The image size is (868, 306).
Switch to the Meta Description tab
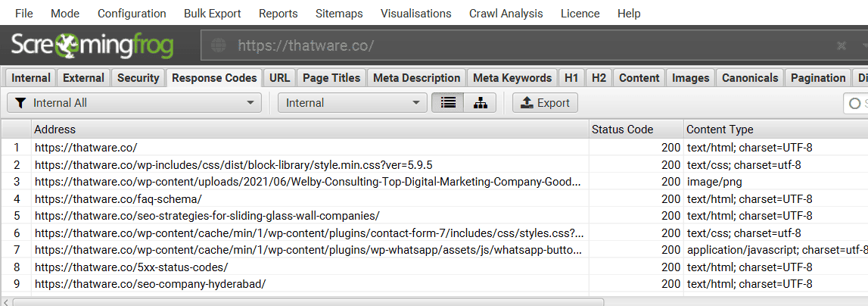click(417, 78)
